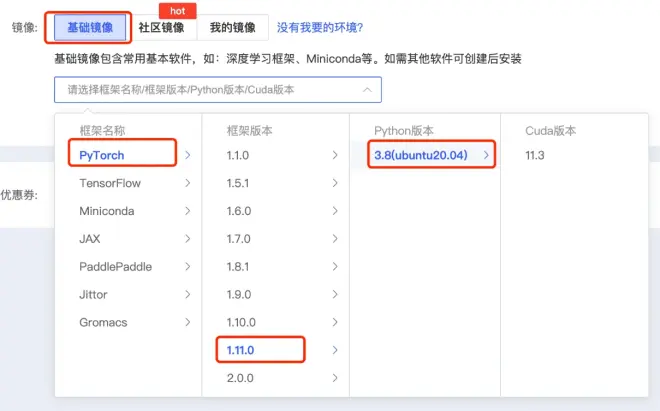Expand the chevron next to version 1.9.0
The height and width of the screenshot is (411, 660).
(x=335, y=294)
